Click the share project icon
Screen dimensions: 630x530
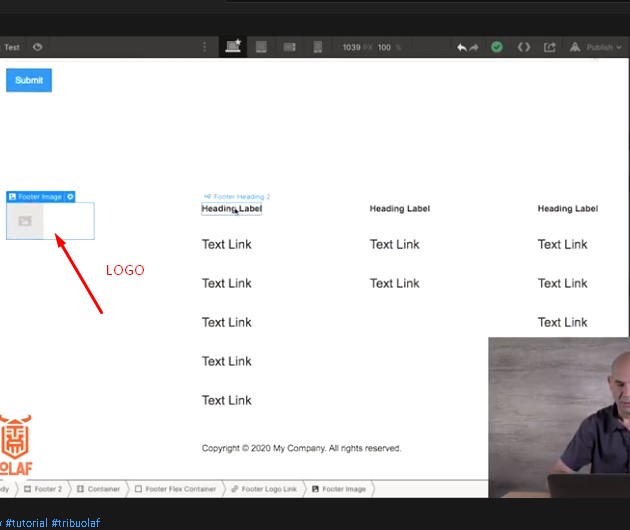click(550, 47)
